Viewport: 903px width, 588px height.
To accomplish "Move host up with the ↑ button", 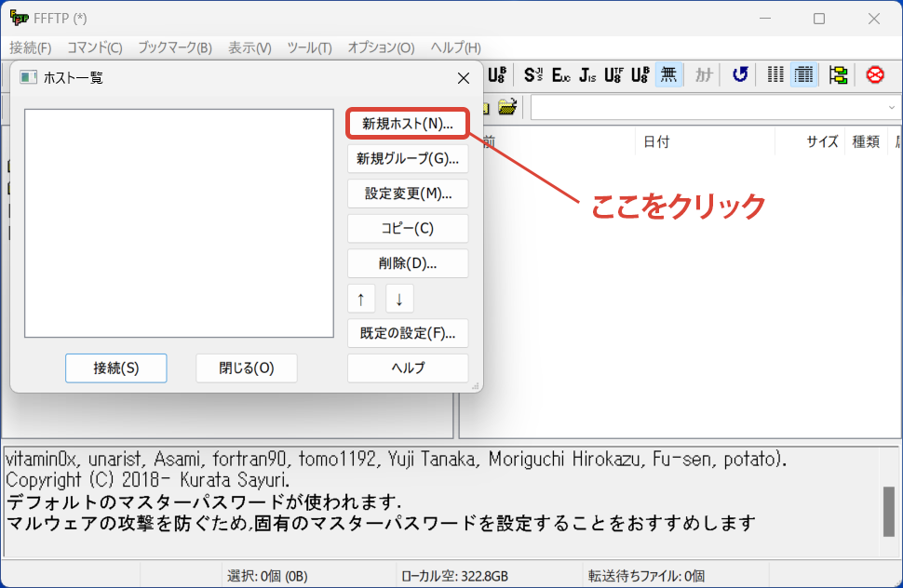I will click(361, 299).
